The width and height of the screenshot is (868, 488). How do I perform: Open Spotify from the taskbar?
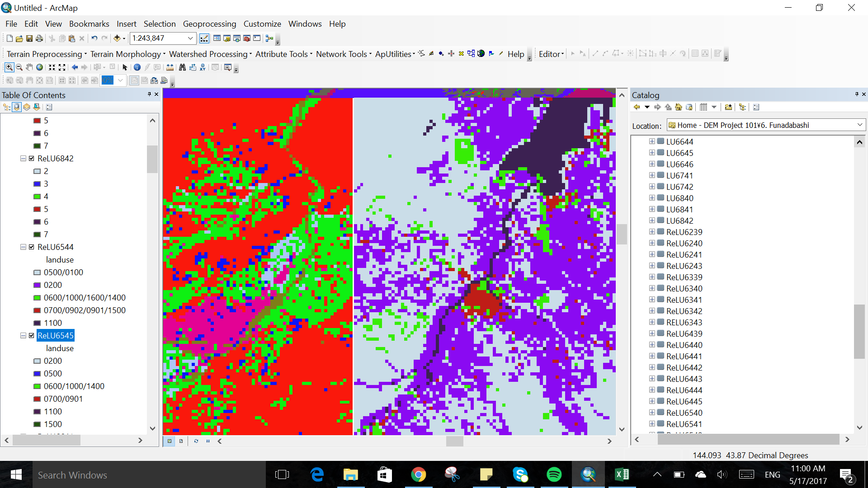[x=554, y=475]
